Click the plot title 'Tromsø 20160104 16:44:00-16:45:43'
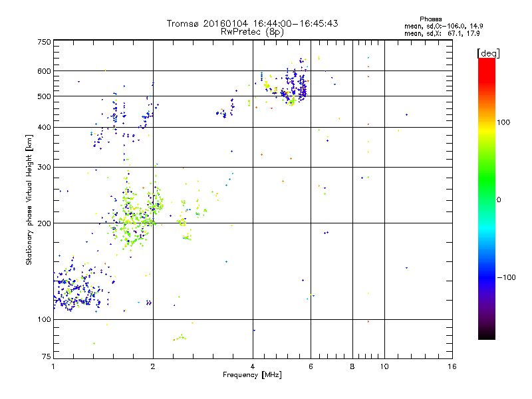Viewport: 532px width, 399px height. pyautogui.click(x=252, y=23)
